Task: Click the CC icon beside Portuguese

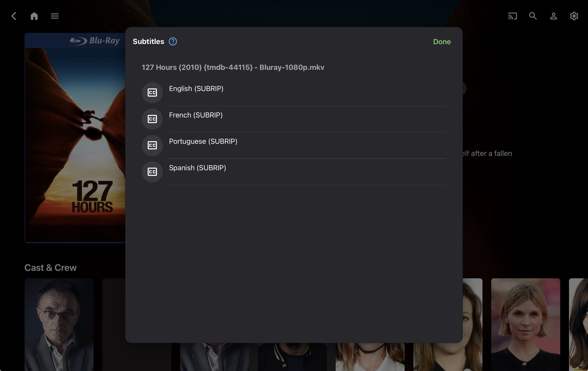Action: 152,145
